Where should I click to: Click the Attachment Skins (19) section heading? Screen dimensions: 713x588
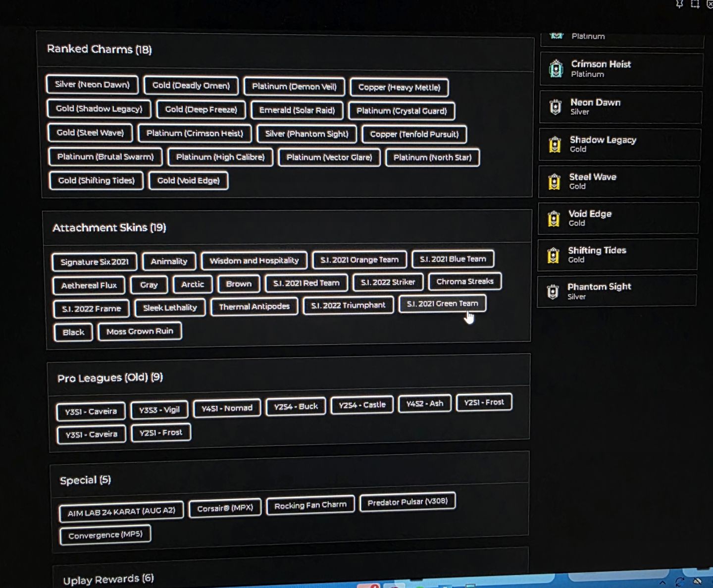point(109,227)
